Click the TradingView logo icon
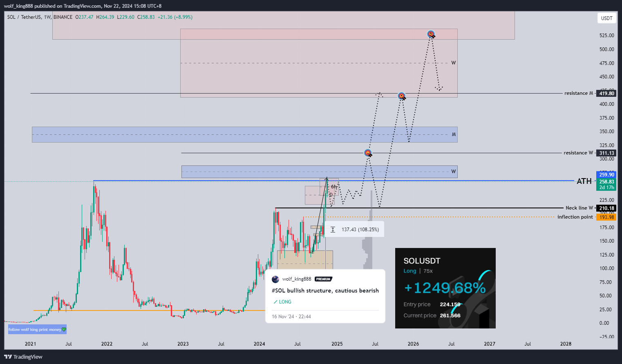The width and height of the screenshot is (622, 364). pyautogui.click(x=8, y=357)
